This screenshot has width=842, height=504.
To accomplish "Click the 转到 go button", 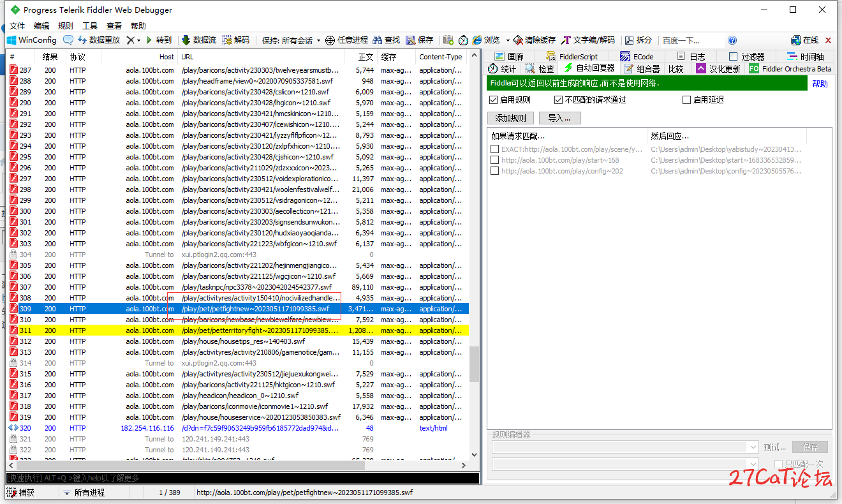I will pyautogui.click(x=159, y=40).
